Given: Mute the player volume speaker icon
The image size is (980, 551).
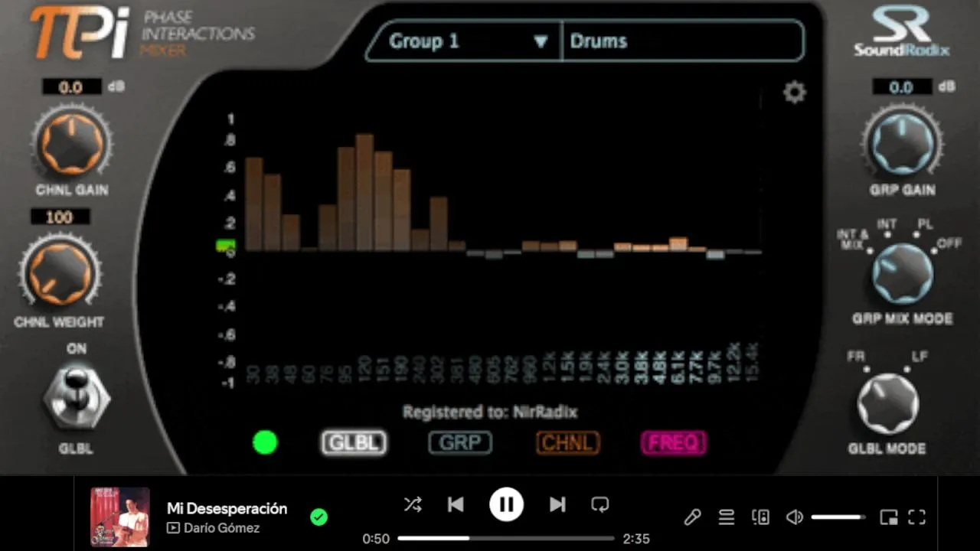Looking at the screenshot, I should 795,517.
